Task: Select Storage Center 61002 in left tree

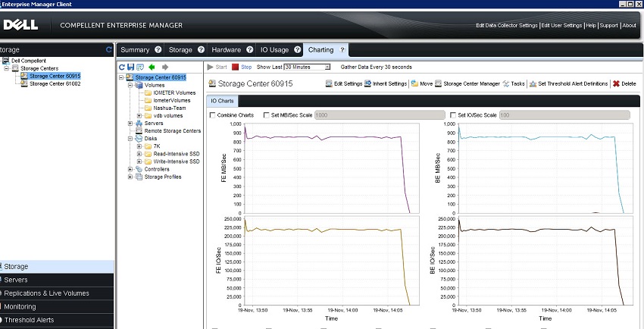Action: 55,83
